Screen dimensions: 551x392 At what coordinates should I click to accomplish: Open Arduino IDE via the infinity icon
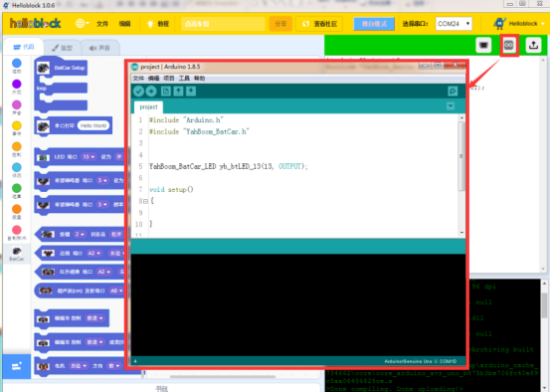508,45
